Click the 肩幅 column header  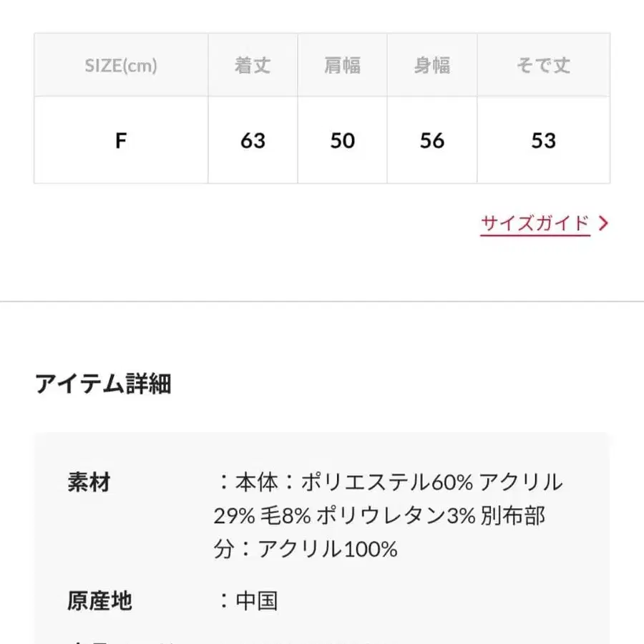point(341,64)
